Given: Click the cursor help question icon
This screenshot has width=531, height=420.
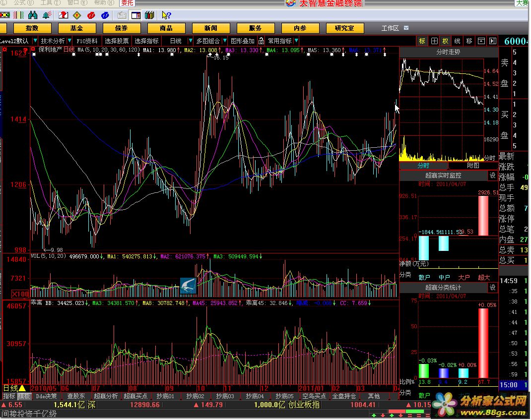Looking at the screenshot, I should click(x=166, y=15).
